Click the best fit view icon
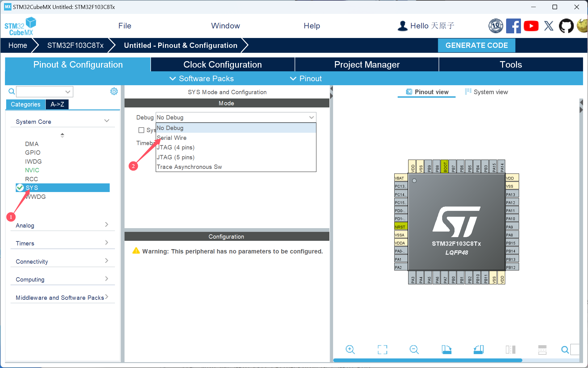The image size is (588, 368). point(382,349)
